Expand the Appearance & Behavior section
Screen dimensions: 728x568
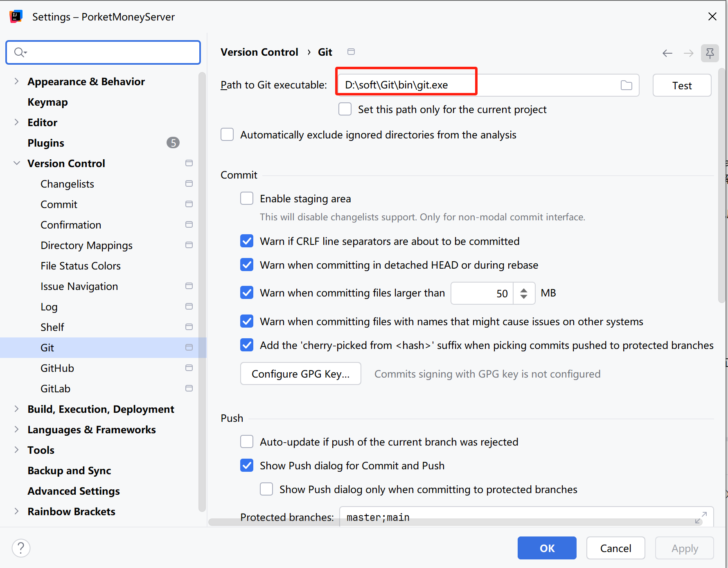[x=16, y=81]
